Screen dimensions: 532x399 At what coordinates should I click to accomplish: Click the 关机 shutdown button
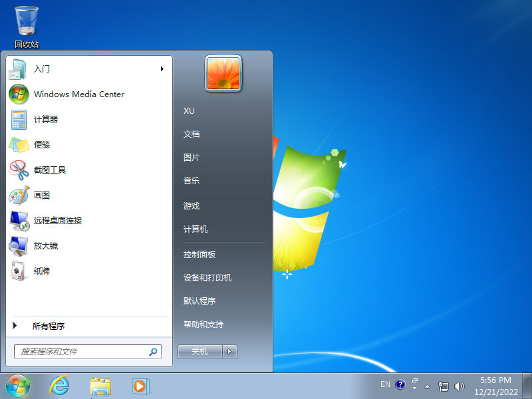(199, 351)
